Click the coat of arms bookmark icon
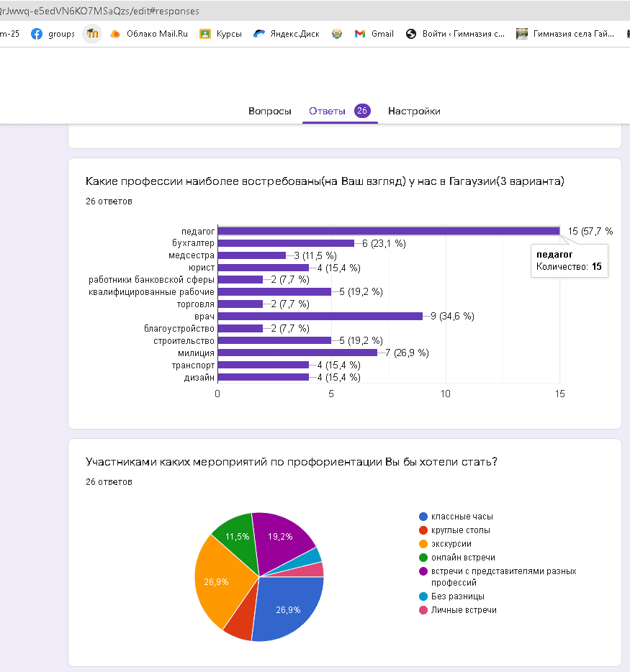This screenshot has height=672, width=630. click(x=337, y=34)
